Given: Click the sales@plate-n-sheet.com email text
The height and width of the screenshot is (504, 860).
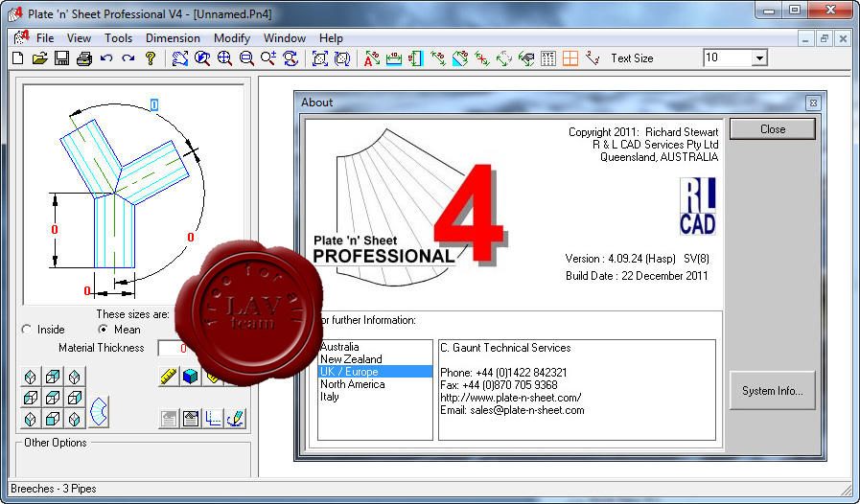Looking at the screenshot, I should 527,410.
